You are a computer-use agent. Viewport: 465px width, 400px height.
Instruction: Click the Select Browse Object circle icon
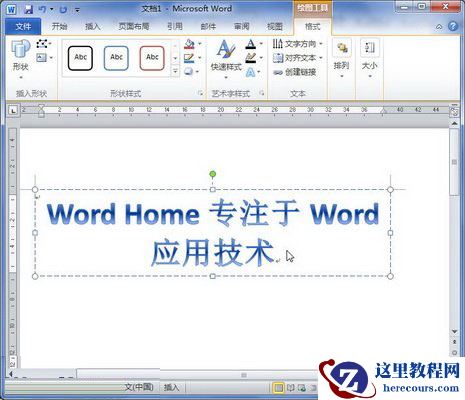(x=454, y=352)
